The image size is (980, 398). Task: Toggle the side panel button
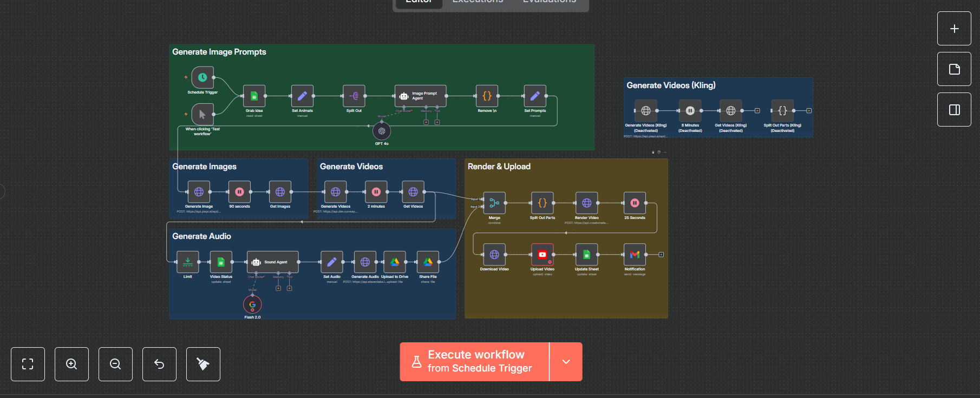coord(954,110)
